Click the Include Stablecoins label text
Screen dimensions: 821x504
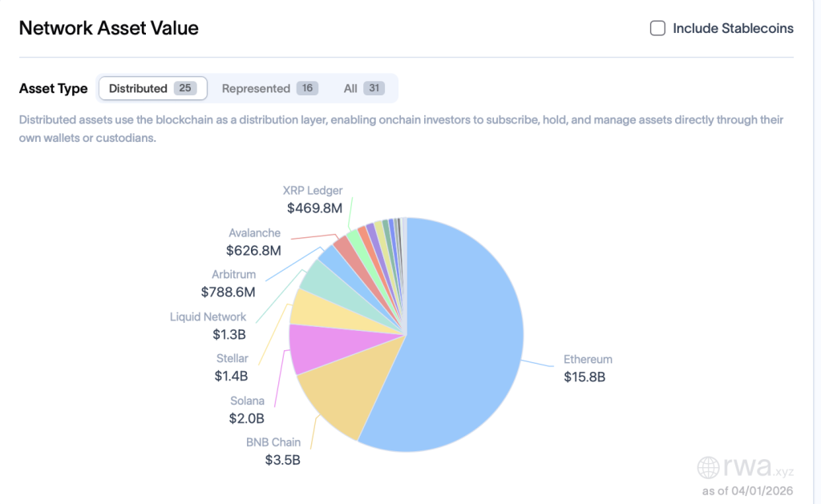[x=733, y=28]
